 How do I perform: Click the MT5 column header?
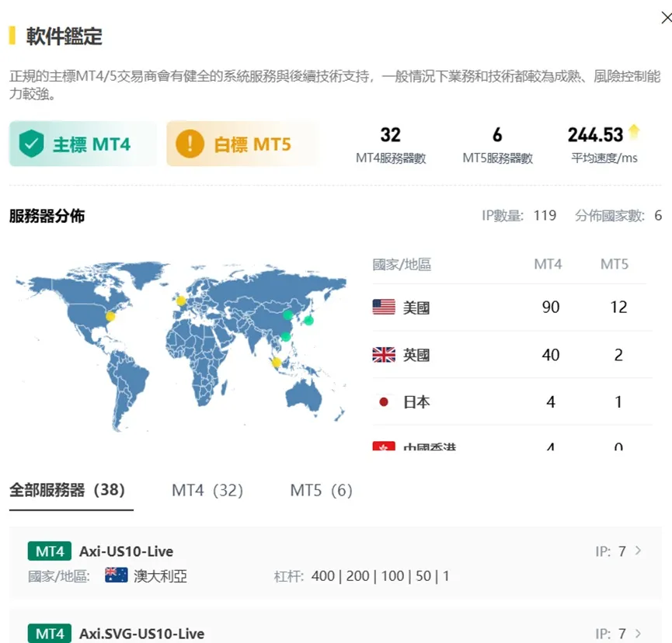(x=615, y=264)
